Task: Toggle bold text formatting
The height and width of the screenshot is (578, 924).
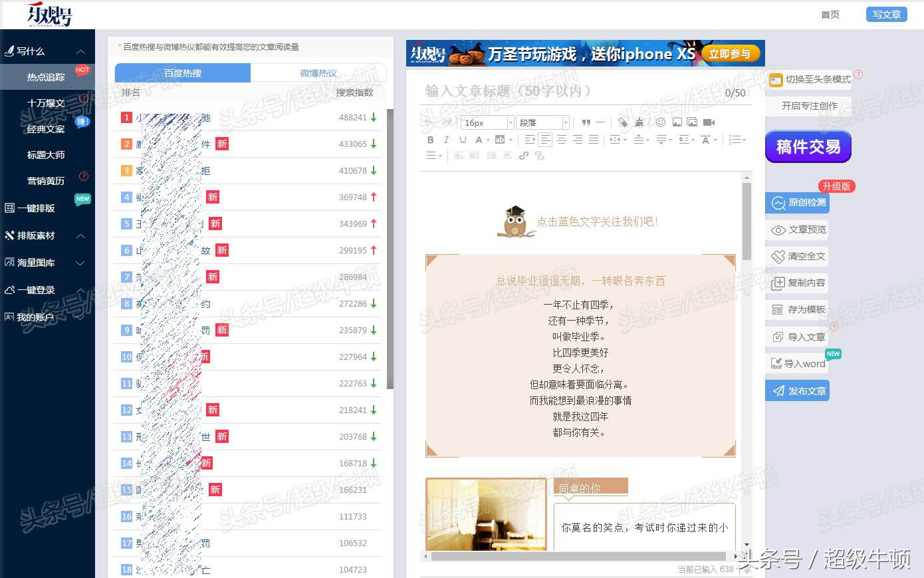Action: [x=431, y=140]
